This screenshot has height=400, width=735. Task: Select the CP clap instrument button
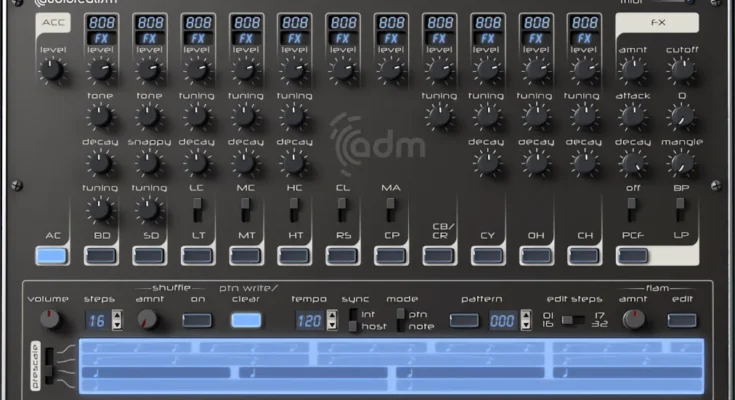point(390,256)
